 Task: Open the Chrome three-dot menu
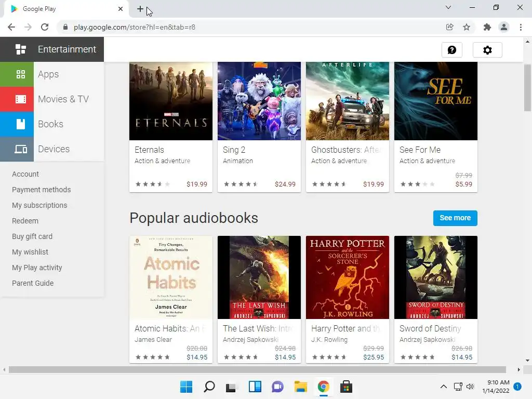pos(521,27)
